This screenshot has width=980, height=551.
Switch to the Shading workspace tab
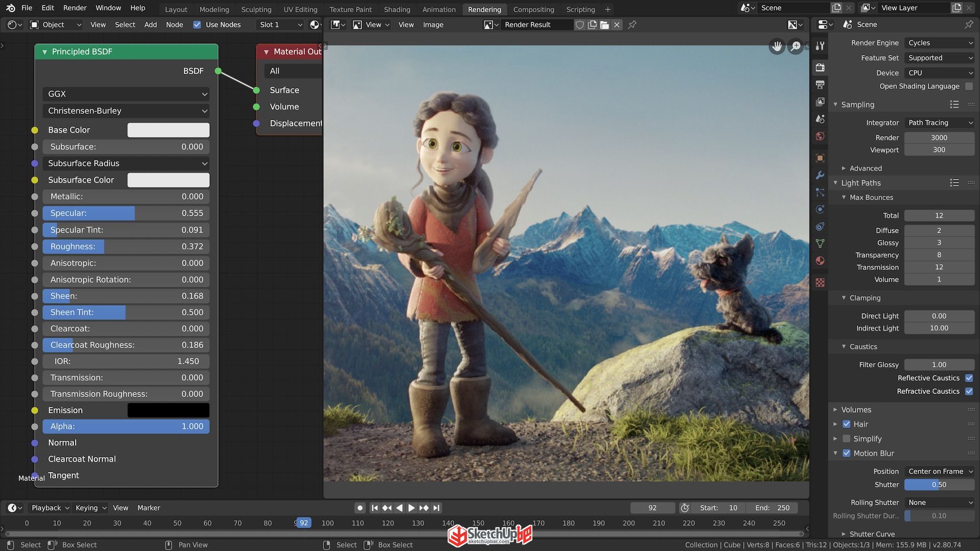pos(397,9)
